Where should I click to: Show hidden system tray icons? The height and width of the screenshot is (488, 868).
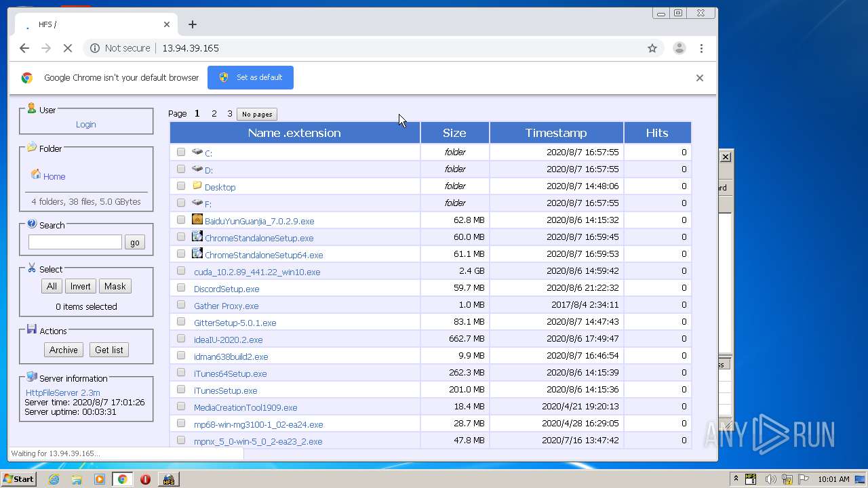(736, 479)
